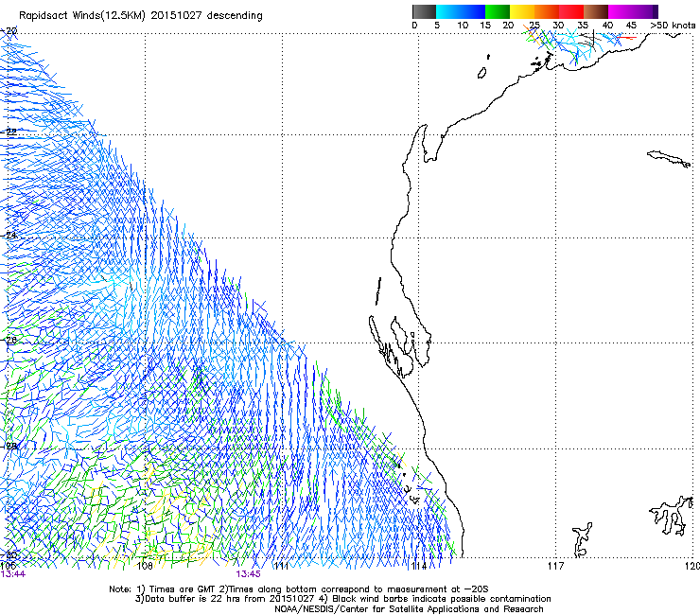The image size is (700, 615).
Task: Click the '35' legend scale label
Action: (x=583, y=26)
